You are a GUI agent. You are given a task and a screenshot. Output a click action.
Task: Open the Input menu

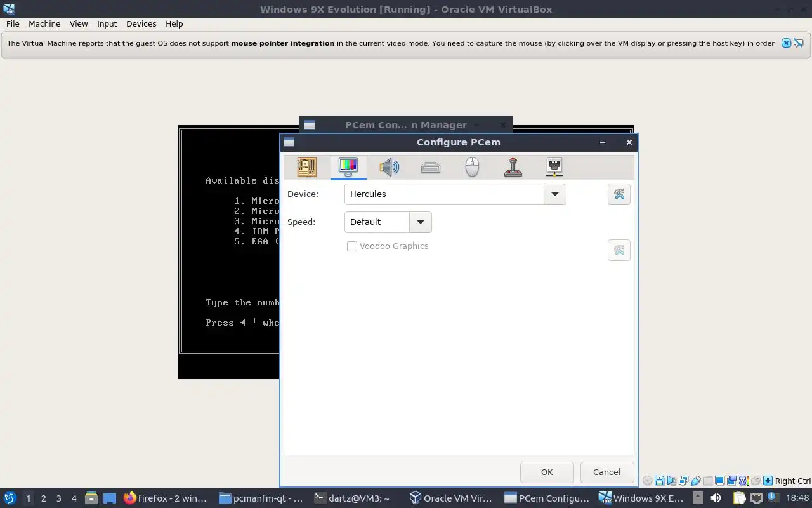coord(107,23)
